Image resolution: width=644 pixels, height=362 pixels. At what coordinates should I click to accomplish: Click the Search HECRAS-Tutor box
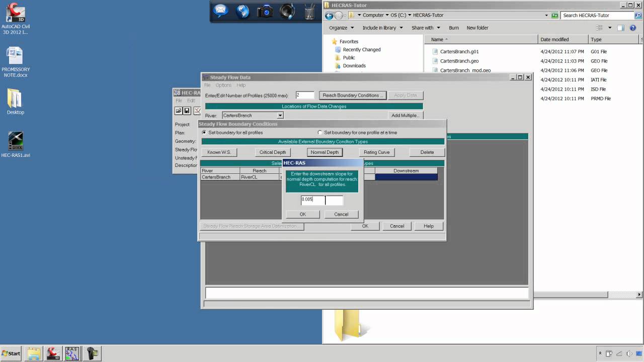pos(597,16)
